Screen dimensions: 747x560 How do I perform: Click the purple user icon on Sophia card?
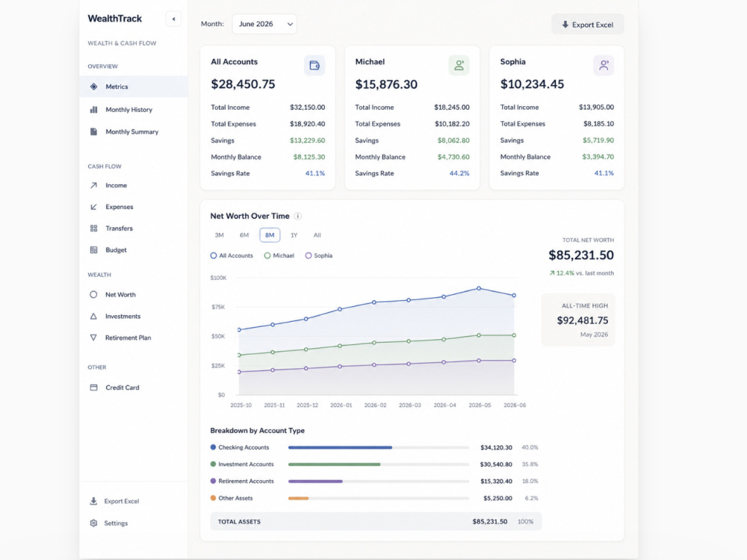(604, 65)
